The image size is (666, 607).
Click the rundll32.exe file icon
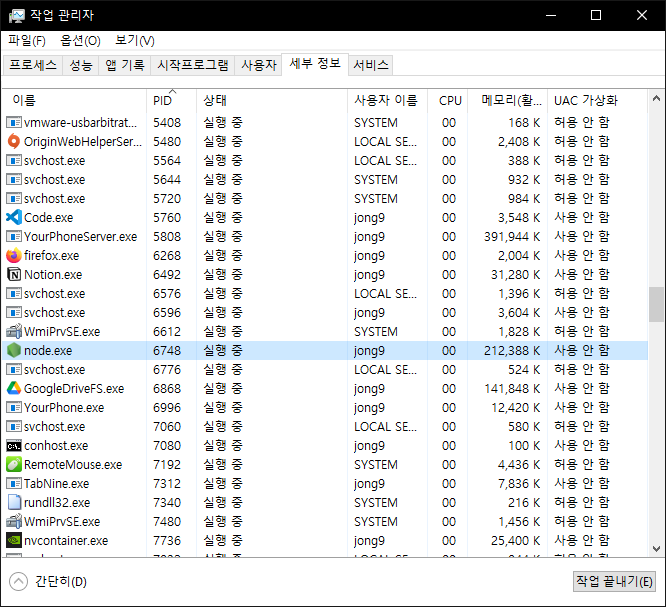14,503
